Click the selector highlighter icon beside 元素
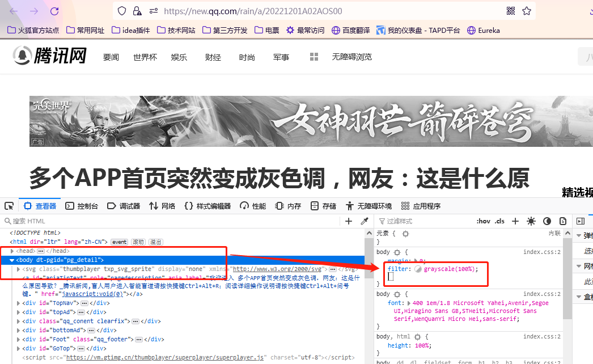The height and width of the screenshot is (364, 593). point(405,234)
